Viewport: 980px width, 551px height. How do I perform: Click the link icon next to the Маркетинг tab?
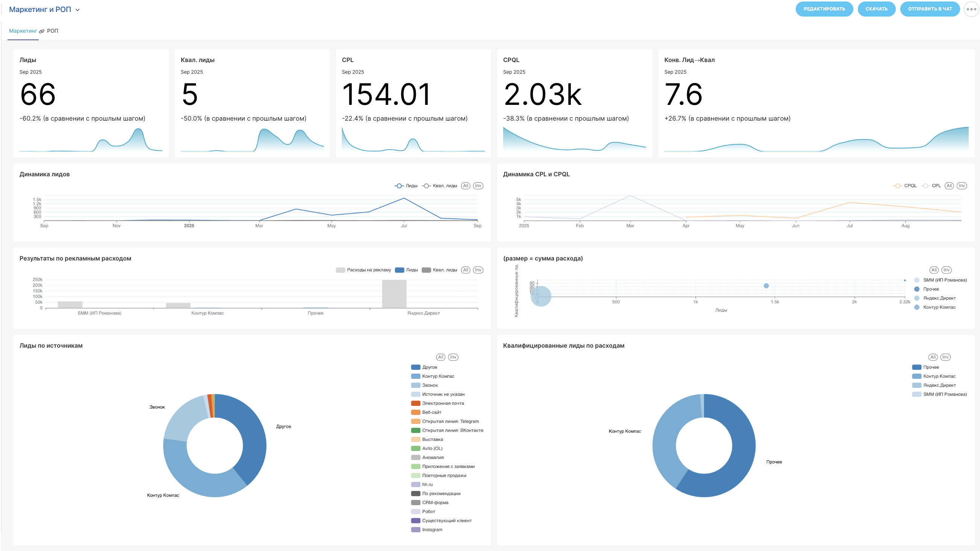pyautogui.click(x=42, y=31)
